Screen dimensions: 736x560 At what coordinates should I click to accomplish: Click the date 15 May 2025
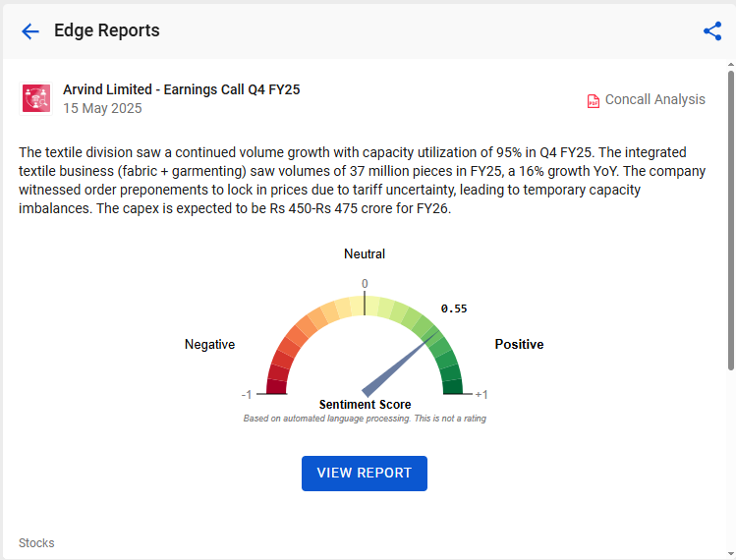[102, 108]
